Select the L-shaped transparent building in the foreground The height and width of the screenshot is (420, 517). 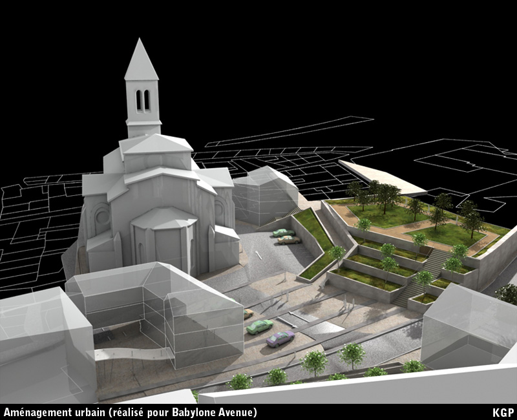coord(155,304)
